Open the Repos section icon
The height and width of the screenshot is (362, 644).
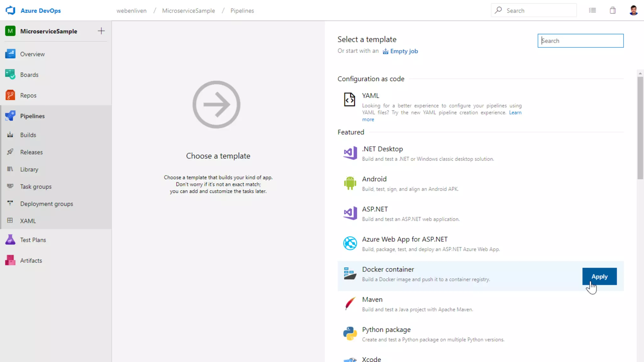click(x=10, y=95)
